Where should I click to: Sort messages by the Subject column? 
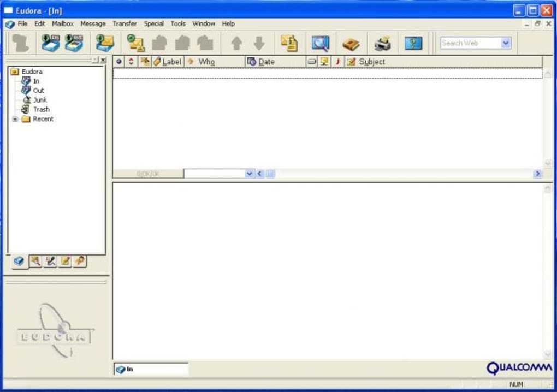pyautogui.click(x=371, y=62)
